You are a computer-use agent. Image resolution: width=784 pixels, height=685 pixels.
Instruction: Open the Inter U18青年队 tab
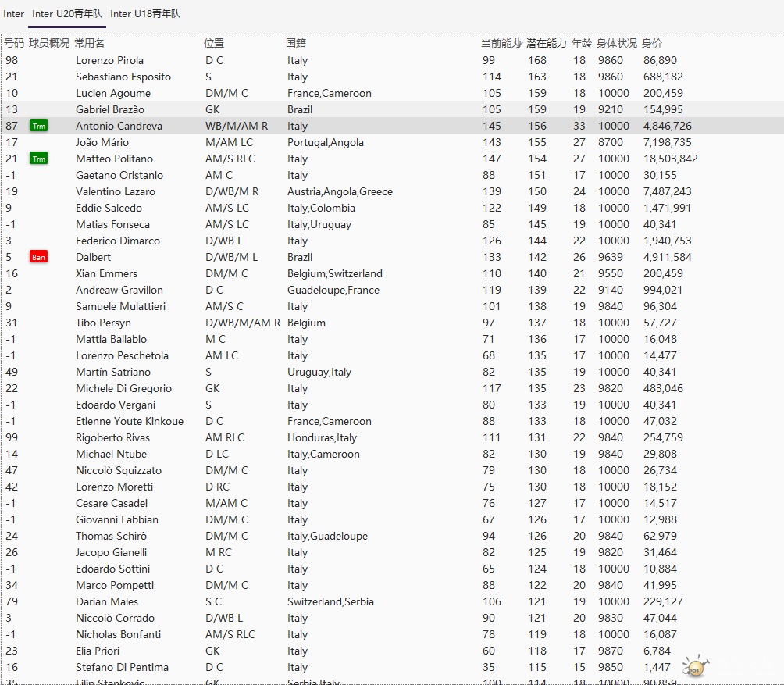click(x=145, y=14)
